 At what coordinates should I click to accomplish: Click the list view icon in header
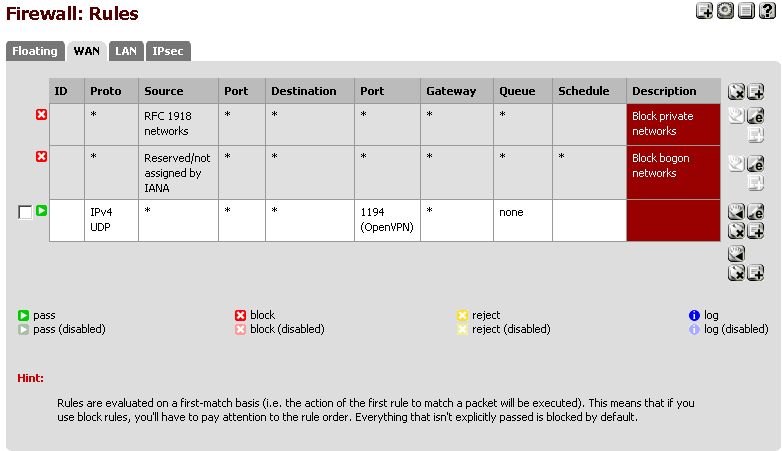click(746, 11)
